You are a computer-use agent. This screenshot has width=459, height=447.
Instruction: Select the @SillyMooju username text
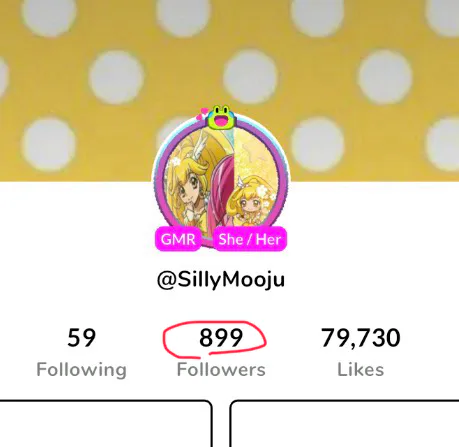(x=221, y=280)
